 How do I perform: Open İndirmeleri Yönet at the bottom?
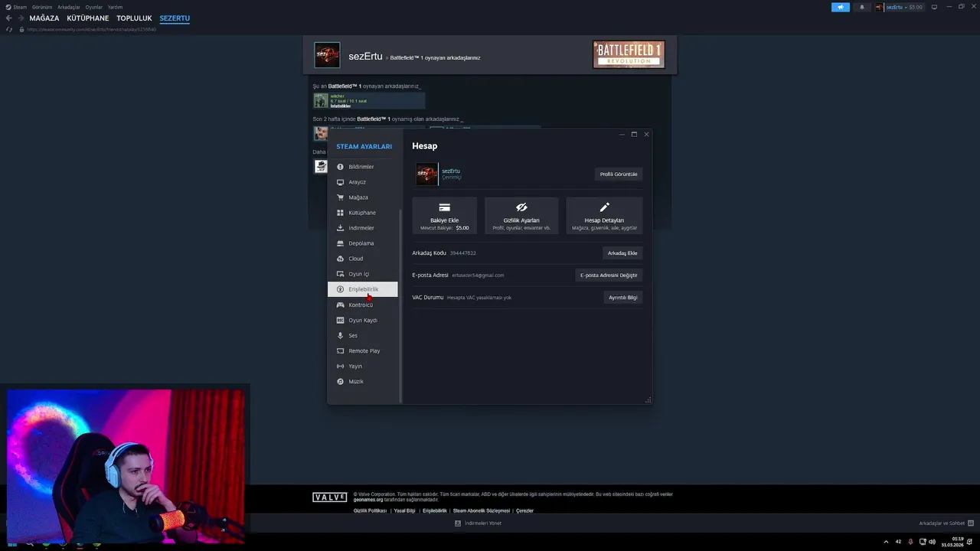tap(479, 523)
